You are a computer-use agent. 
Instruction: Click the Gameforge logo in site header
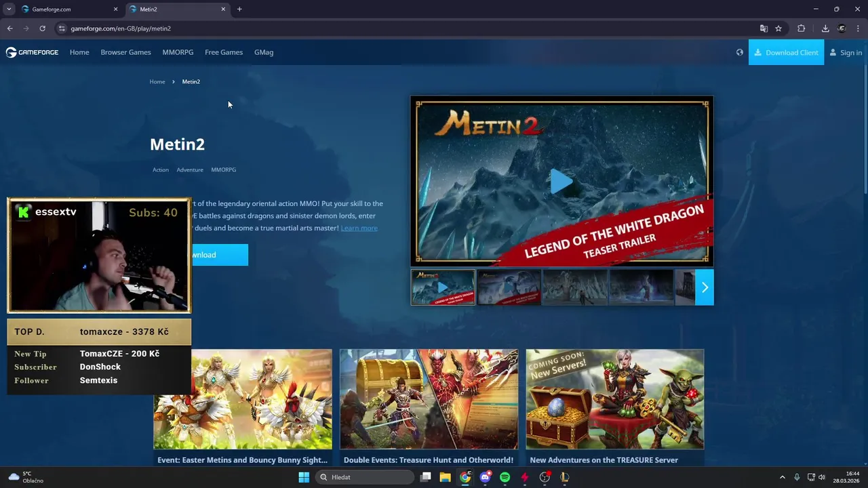pyautogui.click(x=32, y=52)
